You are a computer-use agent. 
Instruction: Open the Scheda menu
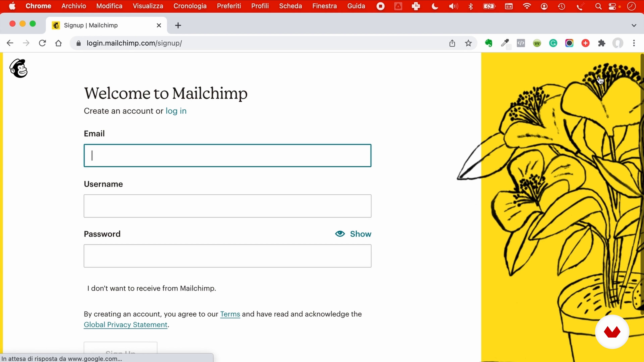(x=290, y=6)
